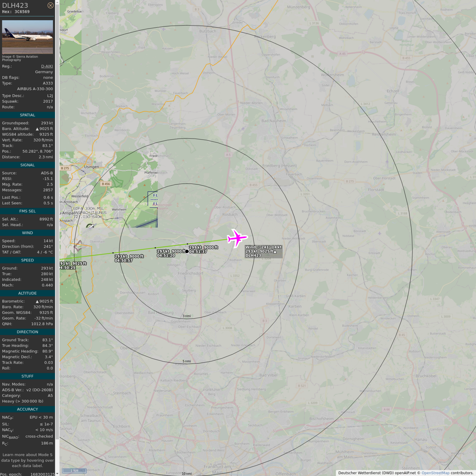Click the B 456 road shield
This screenshot has width=476, height=476.
point(106,184)
